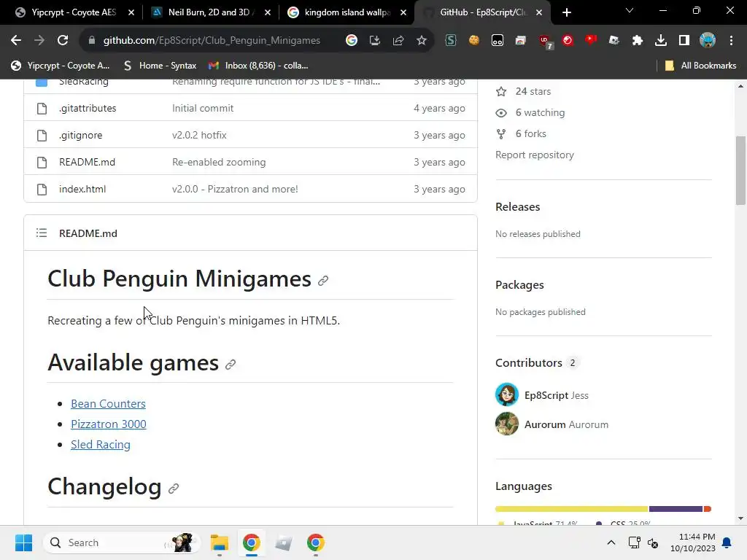Screen dimensions: 747x560
Task: Open the index.html file
Action: tap(82, 189)
